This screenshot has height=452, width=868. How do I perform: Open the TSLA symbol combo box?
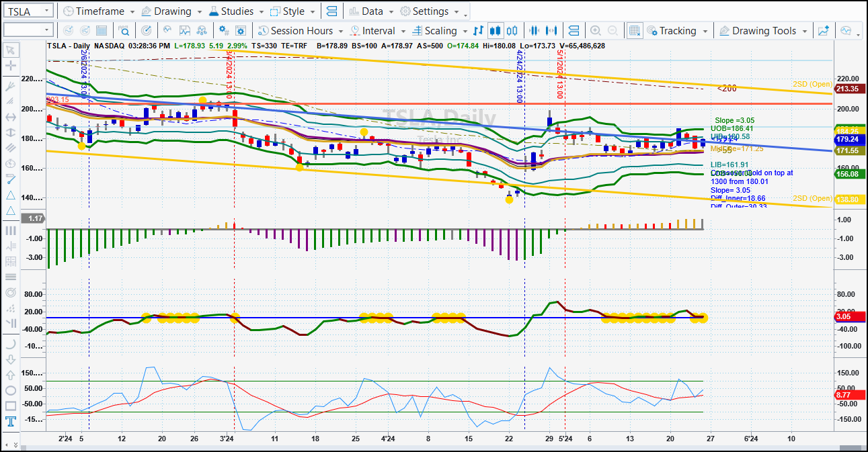pyautogui.click(x=28, y=11)
